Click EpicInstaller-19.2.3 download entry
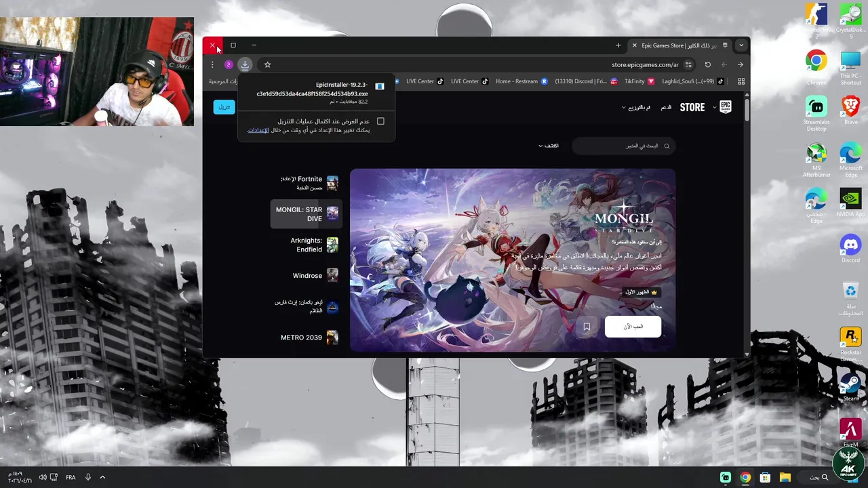Viewport: 868px width, 488px height. click(317, 93)
